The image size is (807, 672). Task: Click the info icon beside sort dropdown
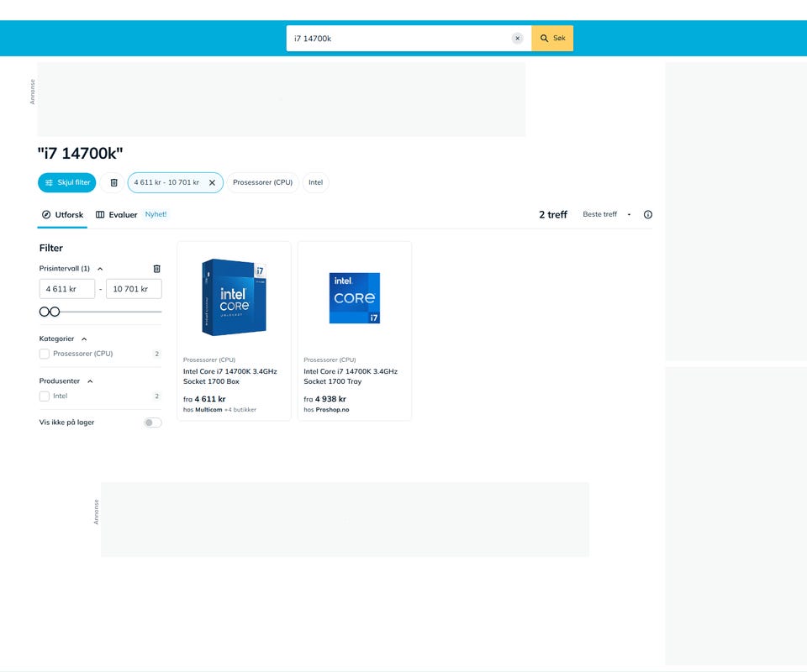(x=648, y=214)
